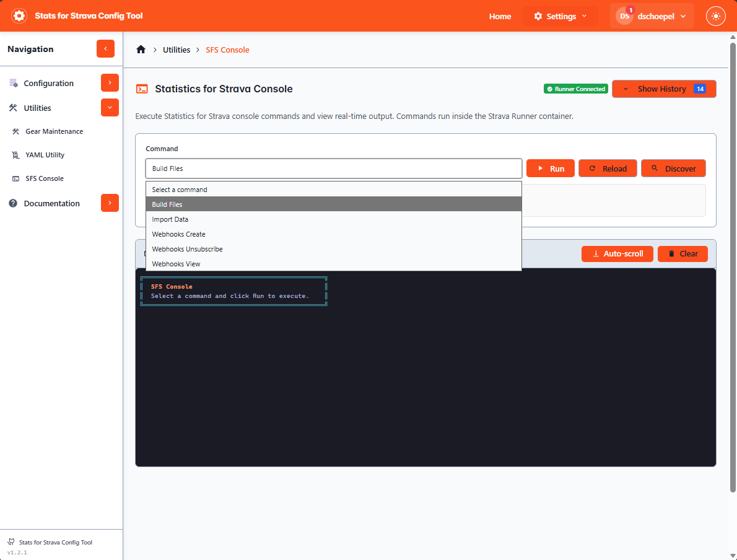The width and height of the screenshot is (737, 560).
Task: Click the home icon in the breadcrumb
Action: coord(141,50)
